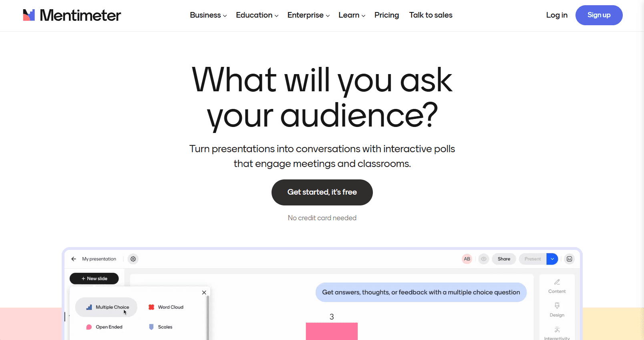Click the pink bar in the chart
This screenshot has width=644, height=340.
pyautogui.click(x=332, y=331)
